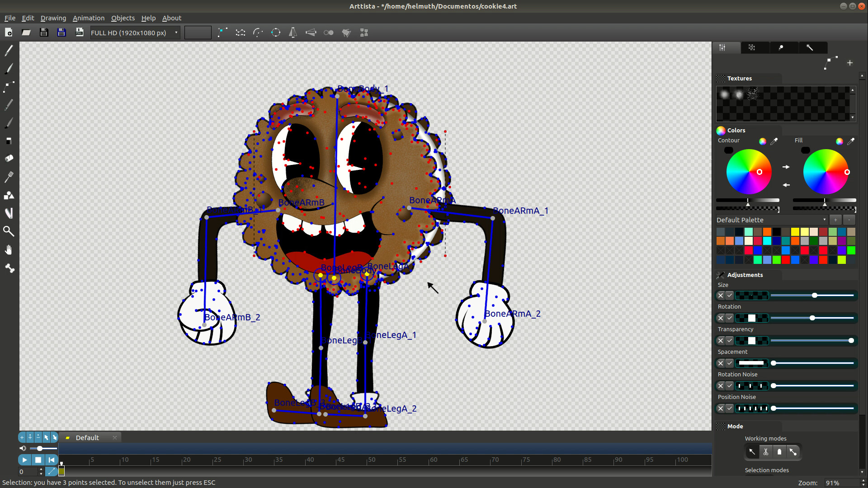
Task: Select the Bone tool at toolbar bottom
Action: pos(9,268)
